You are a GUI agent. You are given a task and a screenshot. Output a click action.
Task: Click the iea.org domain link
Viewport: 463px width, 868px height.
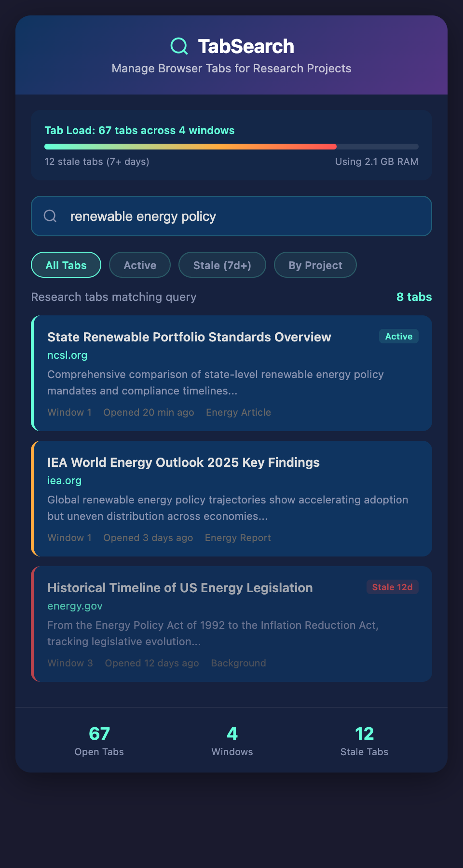point(64,481)
